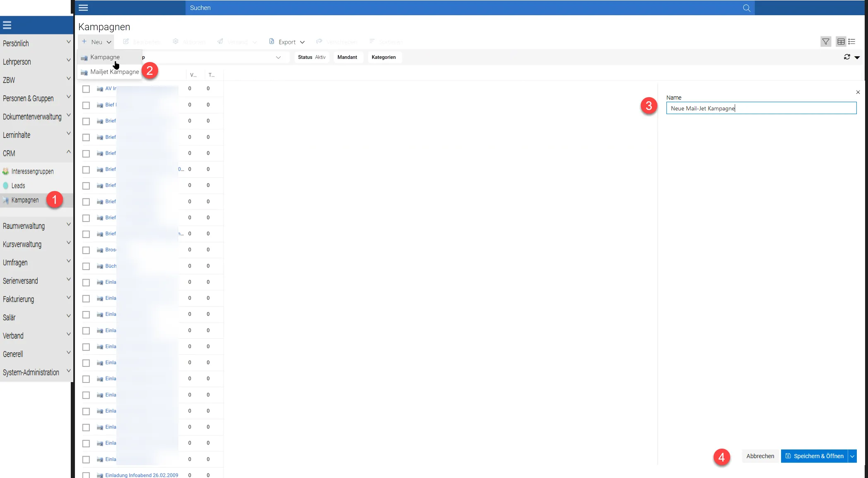Select Mailjet Kampagne from the Neu menu
Screen dimensions: 868x478
109,72
